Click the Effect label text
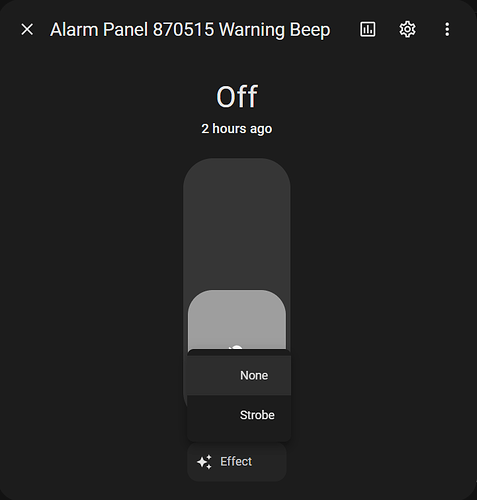Viewport: 477px width, 500px height. coord(236,462)
